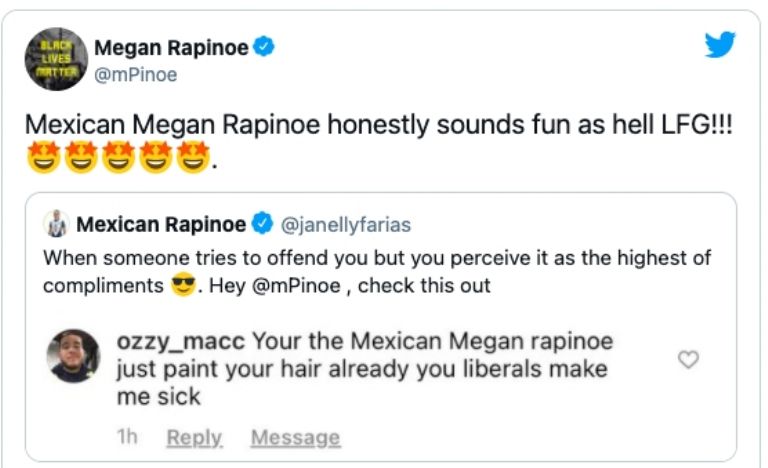Click the Reply link under the comment
This screenshot has height=468, width=768.
pos(194,438)
